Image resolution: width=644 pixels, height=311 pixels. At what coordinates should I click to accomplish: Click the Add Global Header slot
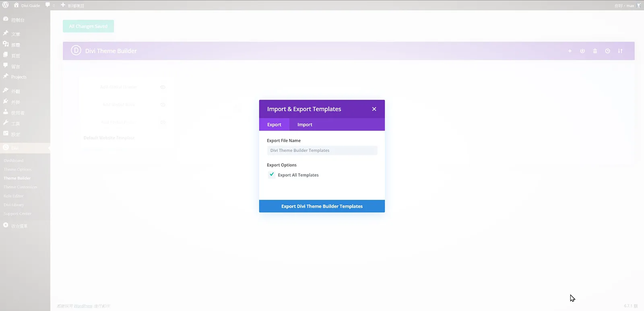(x=119, y=87)
